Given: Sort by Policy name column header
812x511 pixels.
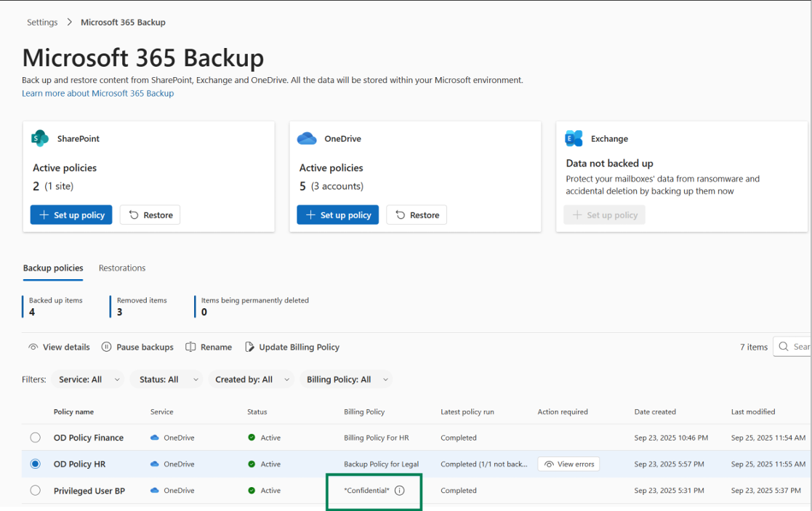Looking at the screenshot, I should [73, 412].
